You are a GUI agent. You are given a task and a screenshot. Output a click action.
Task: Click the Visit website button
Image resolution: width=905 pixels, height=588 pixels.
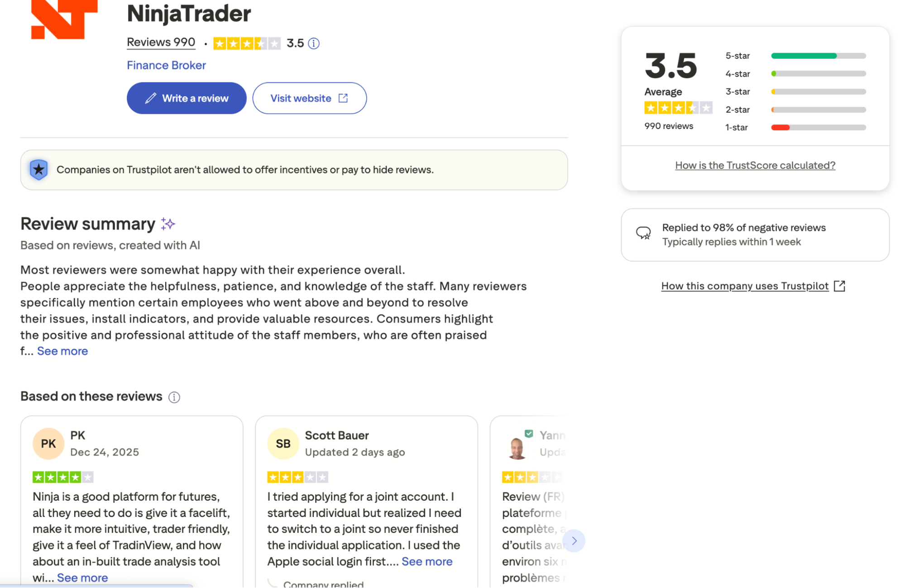click(301, 98)
